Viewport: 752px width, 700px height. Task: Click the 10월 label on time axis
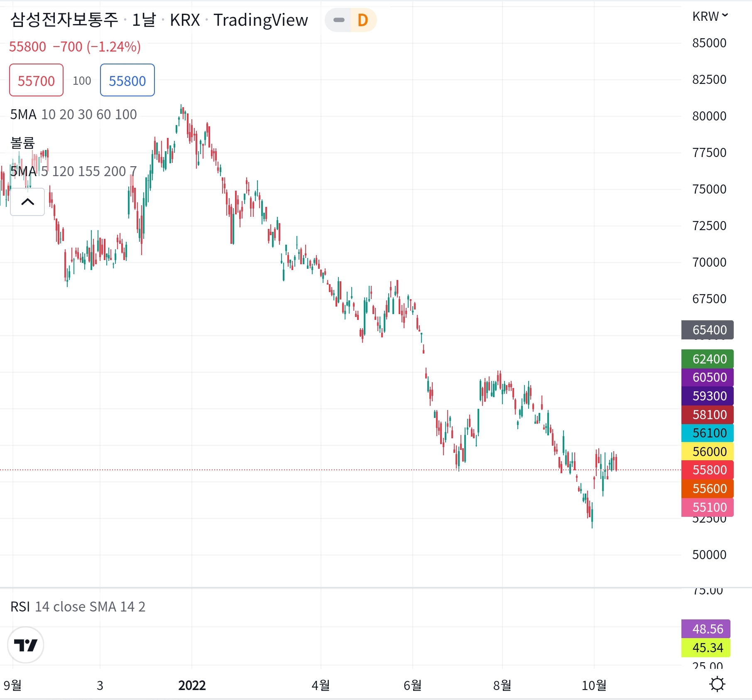pyautogui.click(x=594, y=685)
